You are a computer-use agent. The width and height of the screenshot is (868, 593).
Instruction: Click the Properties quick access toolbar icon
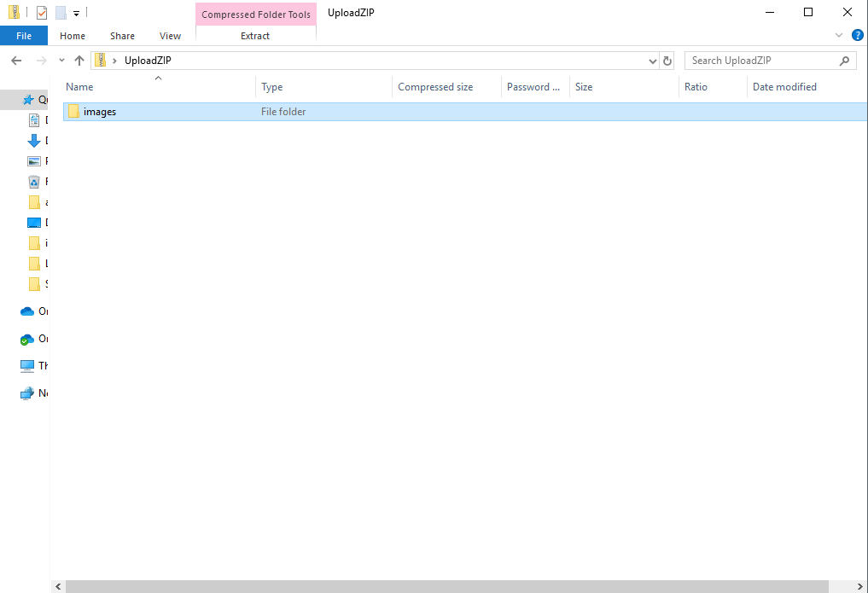coord(42,12)
